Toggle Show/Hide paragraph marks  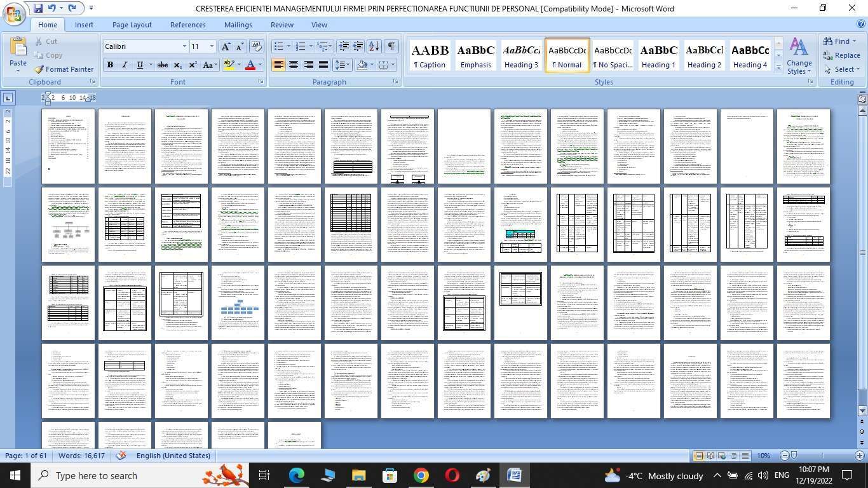(391, 46)
